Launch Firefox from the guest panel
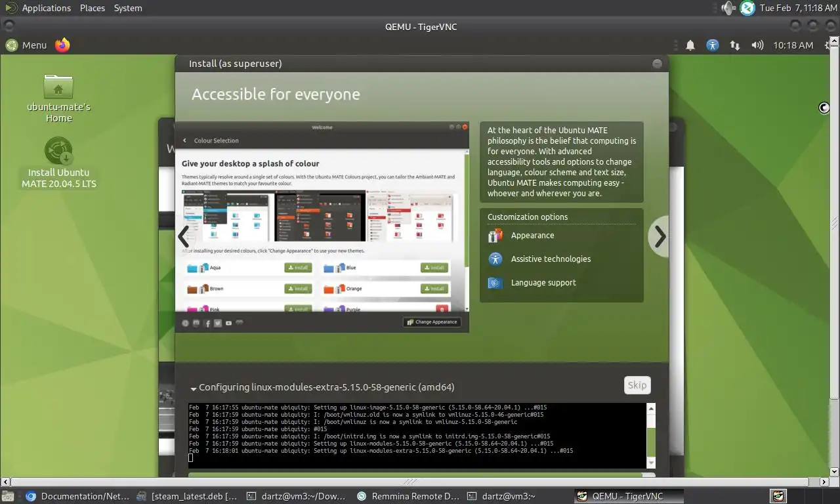This screenshot has height=504, width=840. 62,45
